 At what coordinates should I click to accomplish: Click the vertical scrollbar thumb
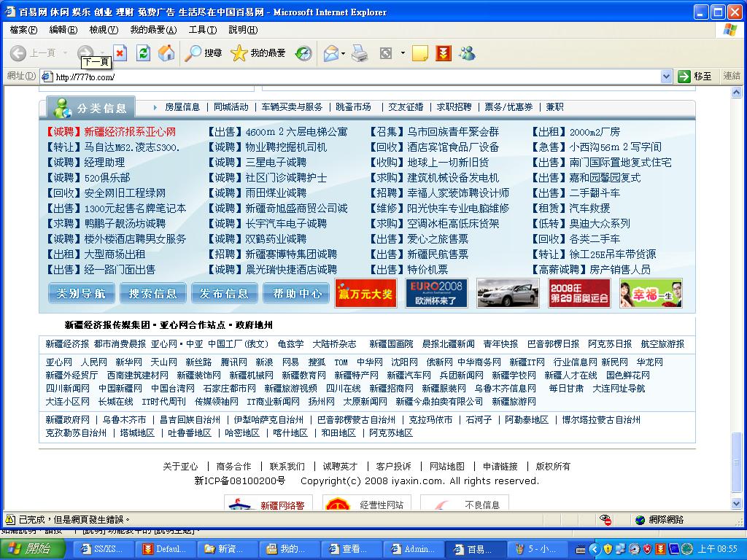point(736,462)
